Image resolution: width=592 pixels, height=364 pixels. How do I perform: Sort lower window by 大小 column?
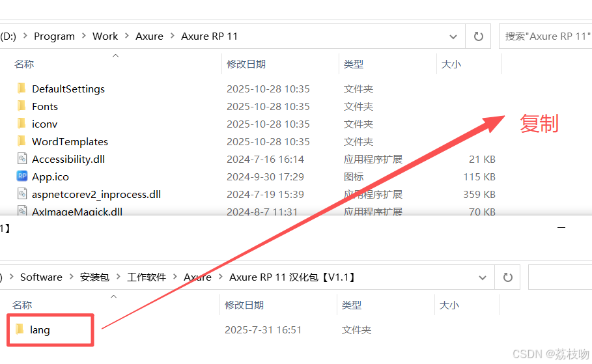449,305
